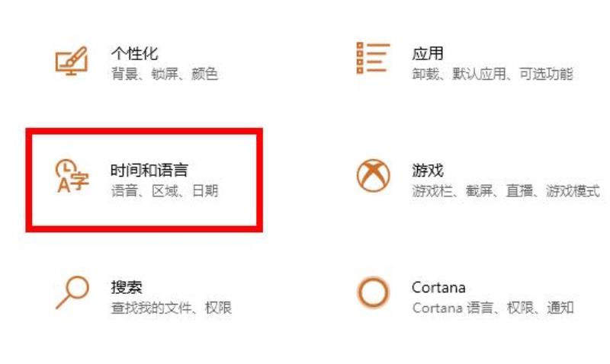
Task: Open the 游戏 settings title
Action: [x=428, y=170]
